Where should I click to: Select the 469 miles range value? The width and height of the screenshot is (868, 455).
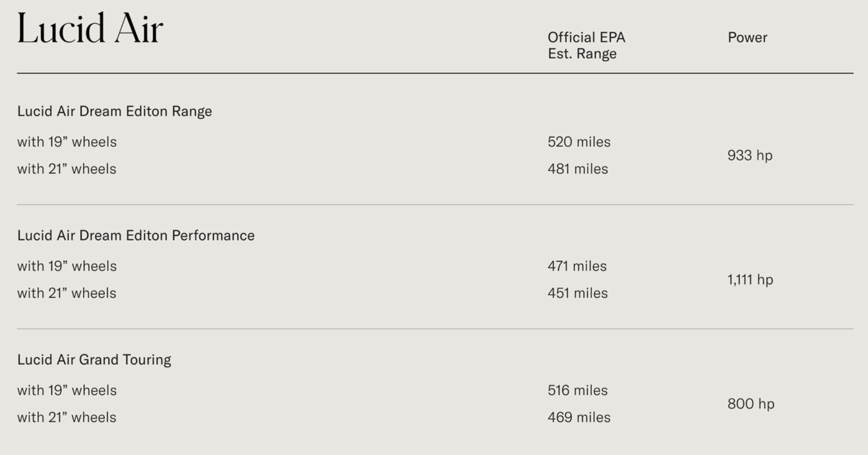(579, 417)
